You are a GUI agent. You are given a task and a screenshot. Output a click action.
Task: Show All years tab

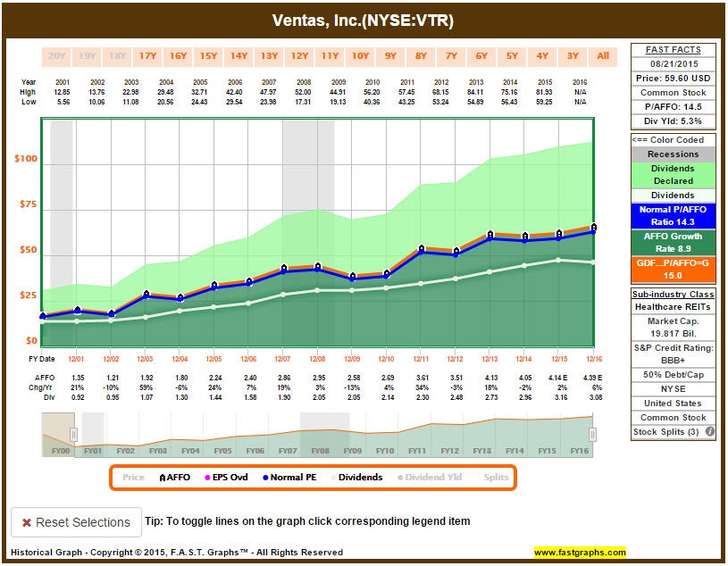603,56
